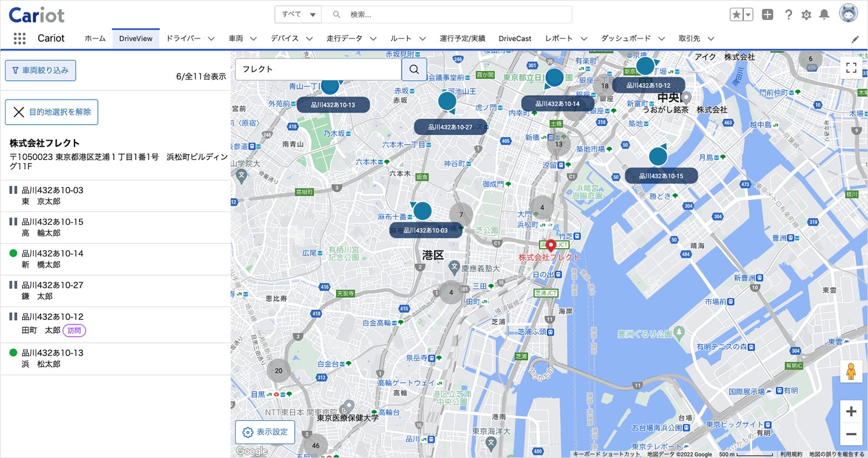
Task: Click the 訪問 badge on 田町 太郎
Action: tap(75, 331)
